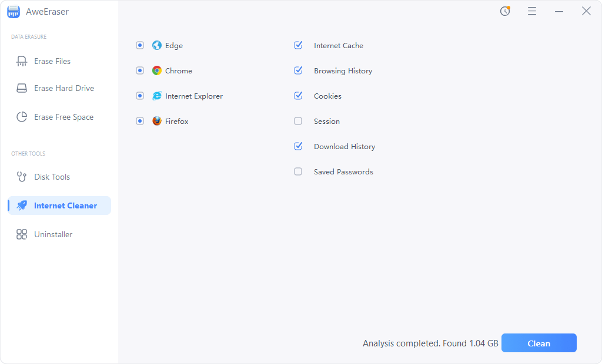Image resolution: width=602 pixels, height=364 pixels.
Task: Click the Chrome browser icon
Action: pos(157,70)
